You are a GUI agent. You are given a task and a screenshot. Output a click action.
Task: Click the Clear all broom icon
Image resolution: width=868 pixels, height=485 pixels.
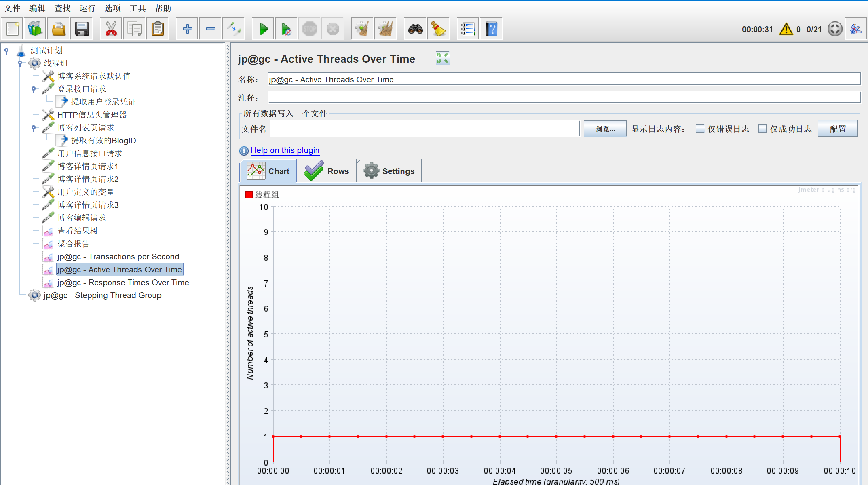[x=385, y=29]
